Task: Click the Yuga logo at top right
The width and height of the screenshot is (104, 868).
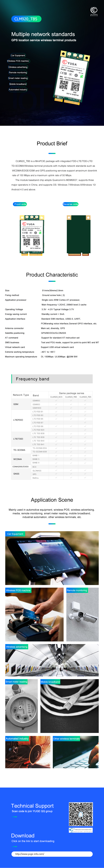Action: [x=94, y=11]
